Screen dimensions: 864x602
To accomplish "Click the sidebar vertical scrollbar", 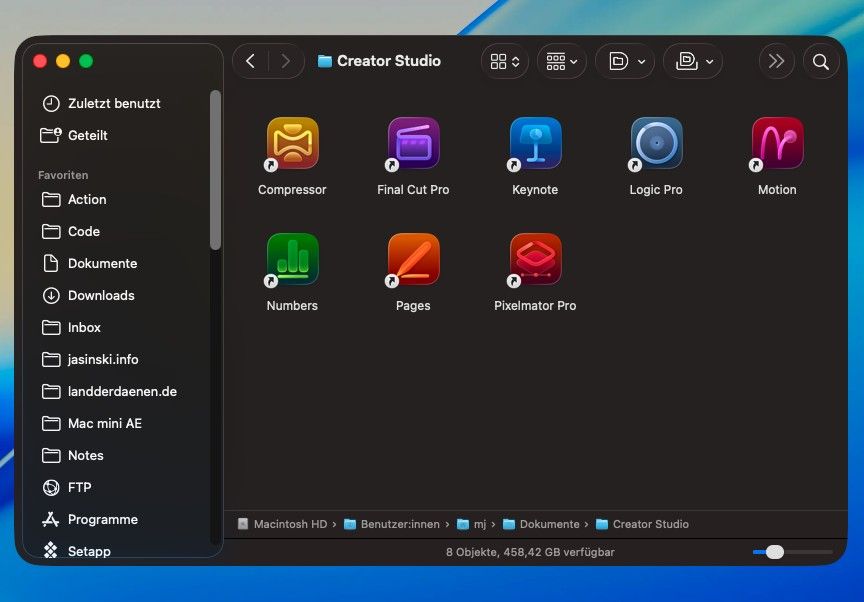I will 215,170.
